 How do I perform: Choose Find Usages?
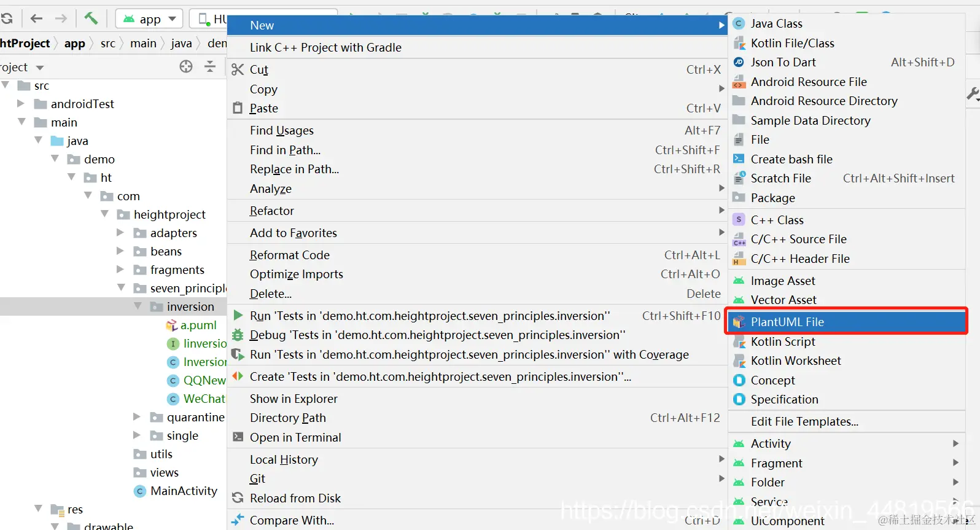point(477,130)
